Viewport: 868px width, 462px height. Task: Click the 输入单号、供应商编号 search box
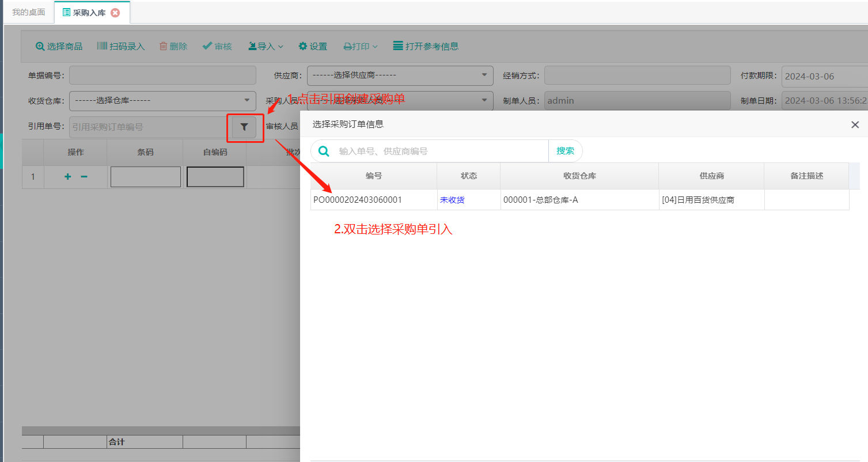point(441,151)
